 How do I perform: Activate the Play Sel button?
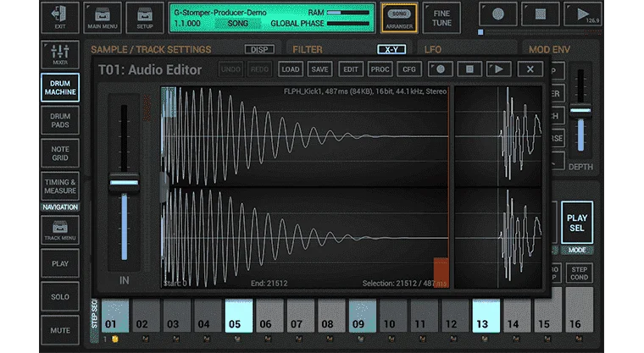pos(577,223)
